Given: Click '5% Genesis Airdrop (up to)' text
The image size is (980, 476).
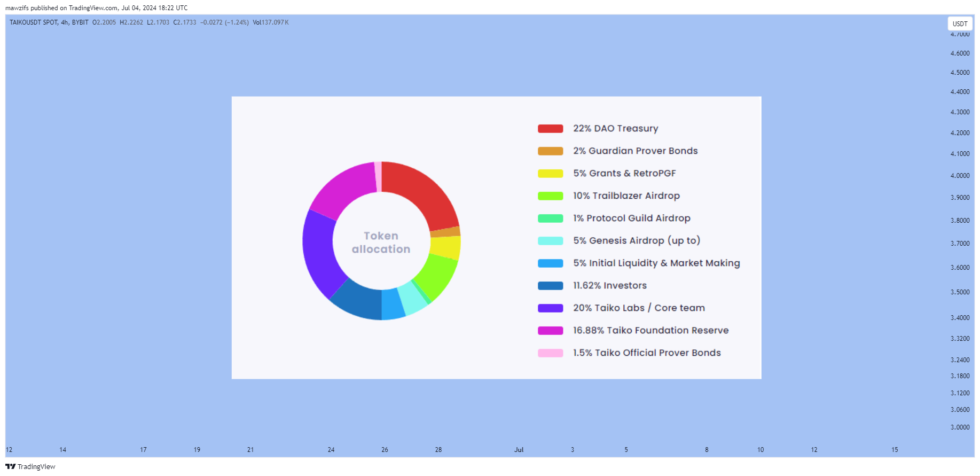Looking at the screenshot, I should point(637,241).
